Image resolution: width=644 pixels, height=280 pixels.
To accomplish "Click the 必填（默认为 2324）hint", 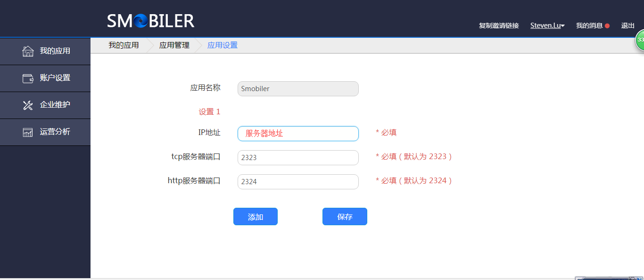I will [414, 181].
